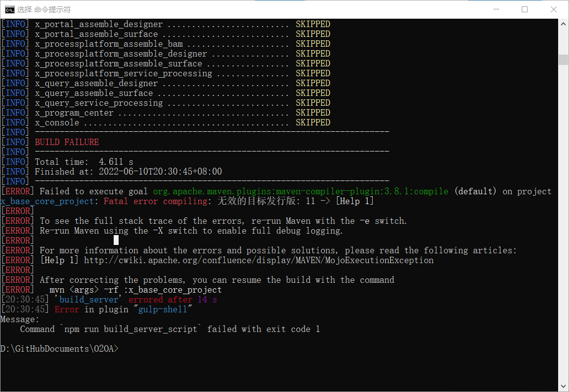Click the x_portal_assemble_designer line
Image resolution: width=569 pixels, height=392 pixels.
(166, 24)
